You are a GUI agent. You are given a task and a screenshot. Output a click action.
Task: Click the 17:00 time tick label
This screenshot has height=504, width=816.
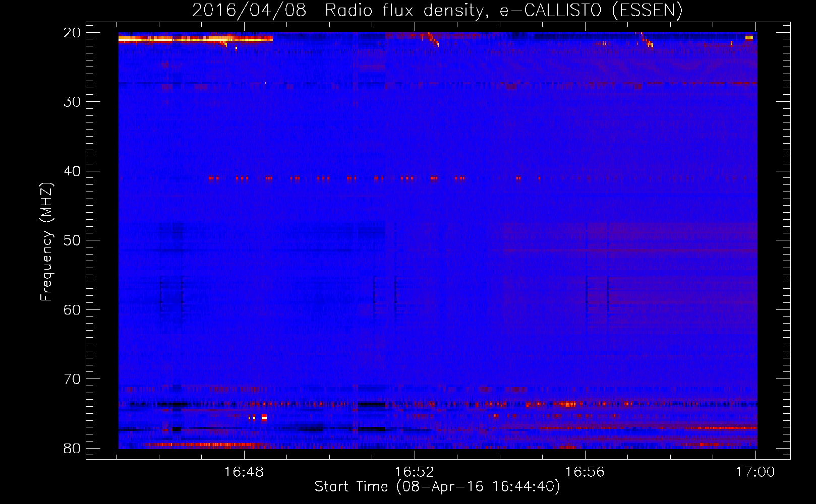point(755,472)
